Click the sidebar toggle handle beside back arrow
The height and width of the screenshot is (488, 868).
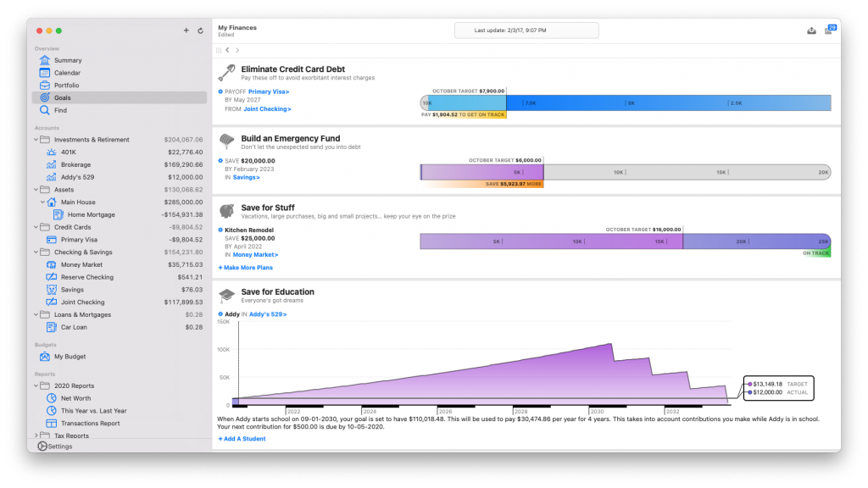(x=219, y=50)
